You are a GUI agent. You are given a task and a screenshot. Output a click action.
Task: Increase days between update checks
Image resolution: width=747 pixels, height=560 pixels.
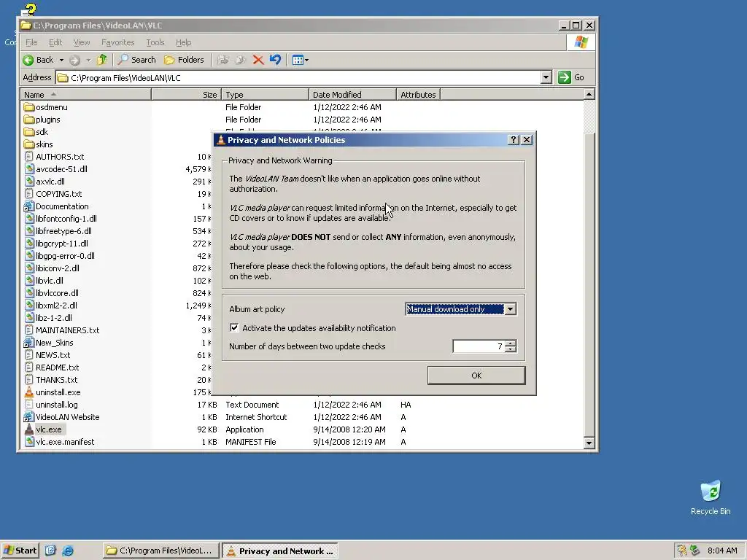[x=511, y=343]
